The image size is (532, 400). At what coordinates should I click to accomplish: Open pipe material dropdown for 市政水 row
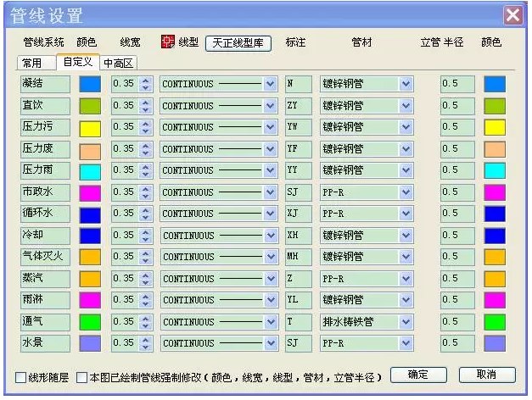(x=406, y=192)
